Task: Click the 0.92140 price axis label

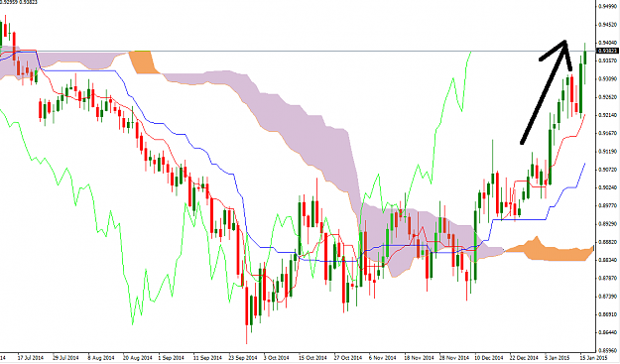Action: [608, 115]
